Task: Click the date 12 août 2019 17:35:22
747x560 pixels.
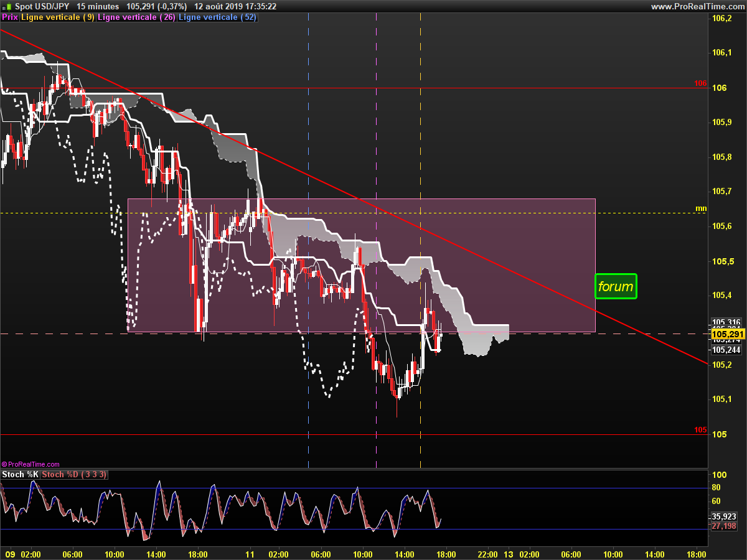Action: click(x=235, y=6)
